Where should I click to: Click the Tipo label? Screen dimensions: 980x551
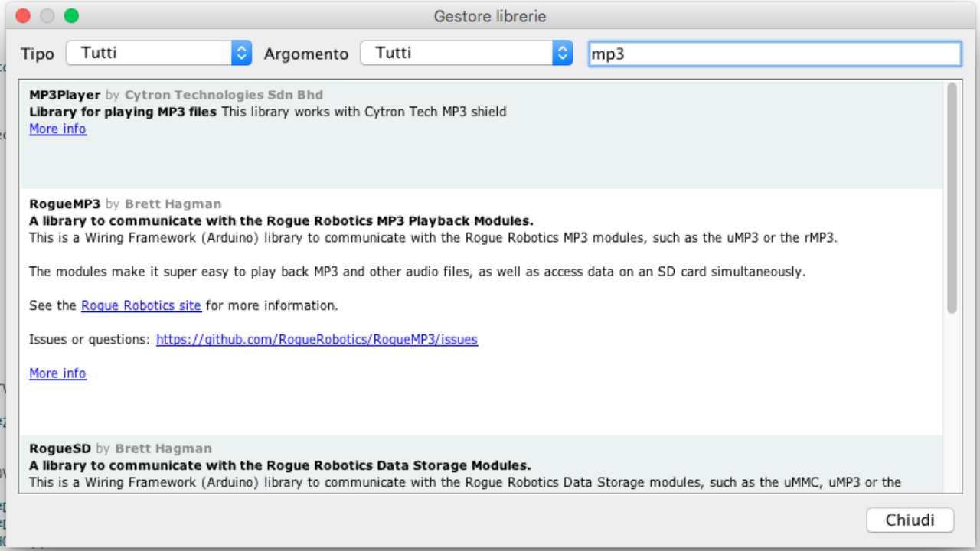pyautogui.click(x=38, y=54)
